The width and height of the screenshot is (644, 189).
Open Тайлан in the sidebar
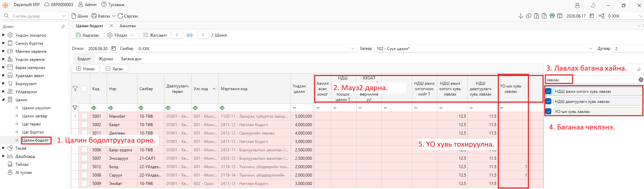22,164
